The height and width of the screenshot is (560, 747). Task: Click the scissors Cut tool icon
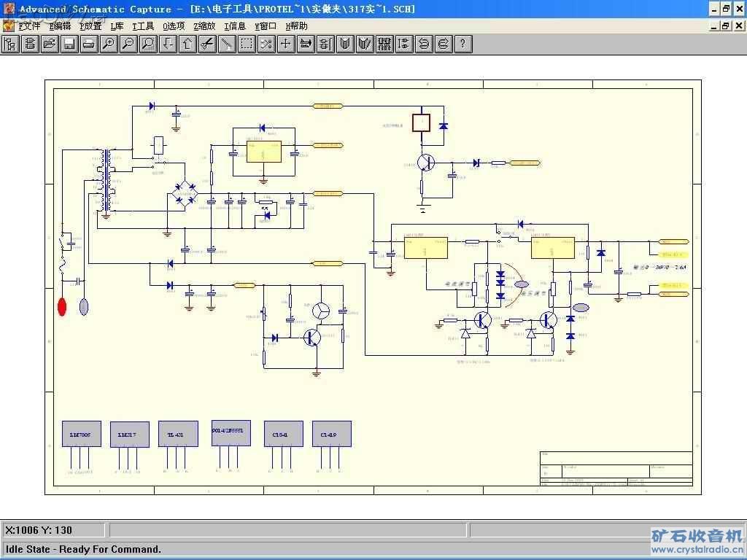207,44
